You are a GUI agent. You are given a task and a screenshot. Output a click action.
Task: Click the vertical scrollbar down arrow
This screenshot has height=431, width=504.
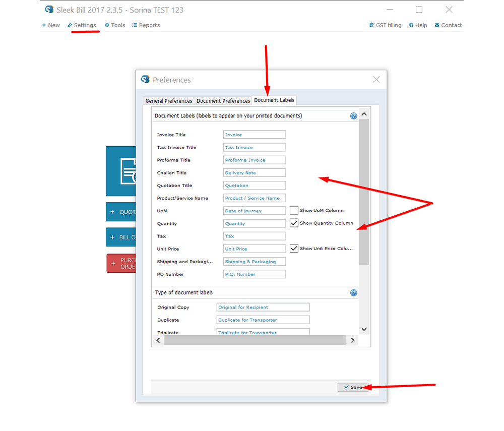[x=364, y=329]
